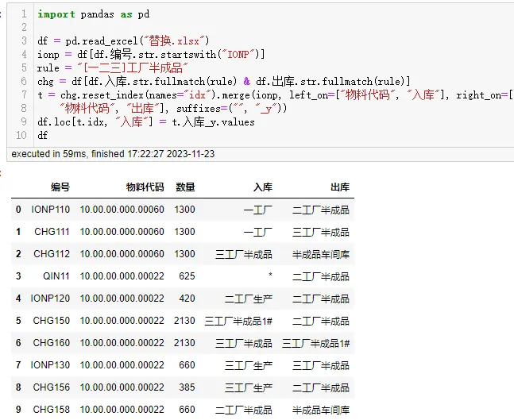Image resolution: width=514 pixels, height=420 pixels.
Task: Click row index 5 of the table
Action: [18, 321]
